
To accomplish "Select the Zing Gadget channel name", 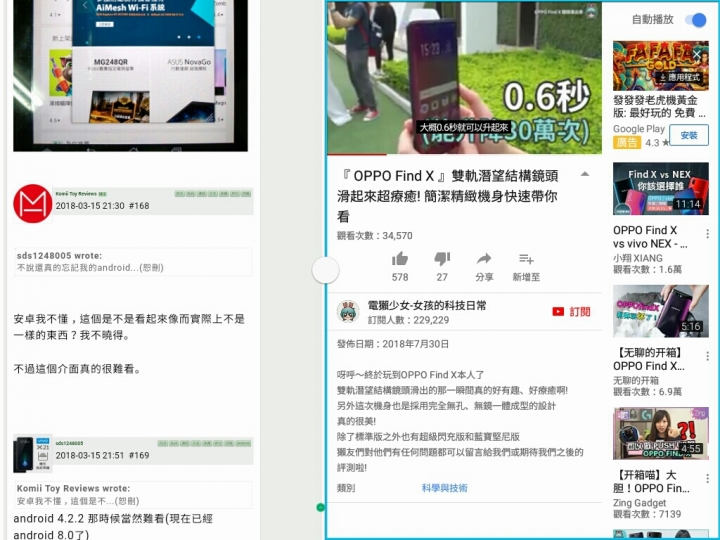I will [639, 503].
